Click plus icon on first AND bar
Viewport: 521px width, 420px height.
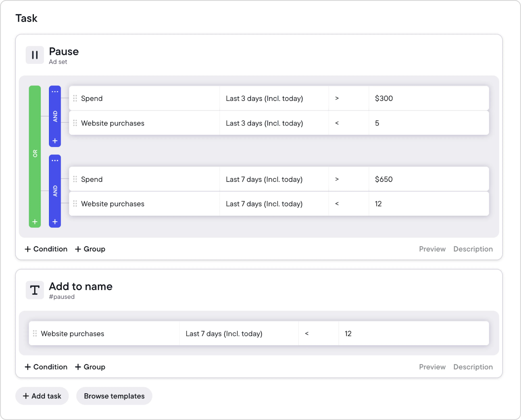click(55, 141)
